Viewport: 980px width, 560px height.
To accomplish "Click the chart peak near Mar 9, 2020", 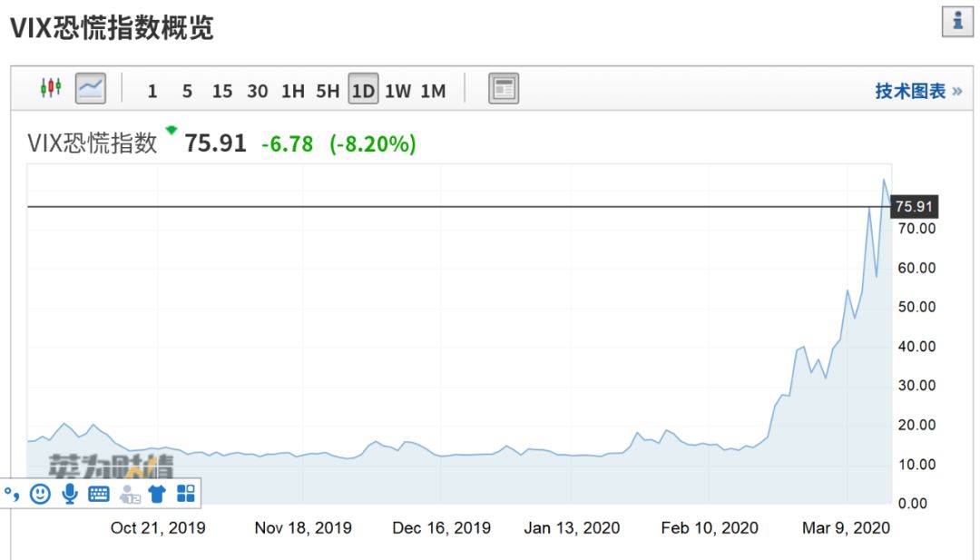I will tap(884, 180).
